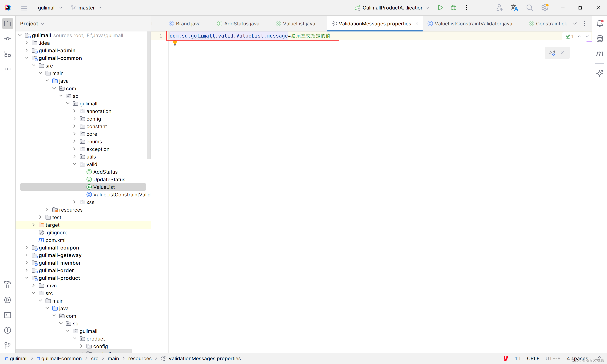
Task: Click the CRLF line separator in the status bar
Action: click(533, 358)
